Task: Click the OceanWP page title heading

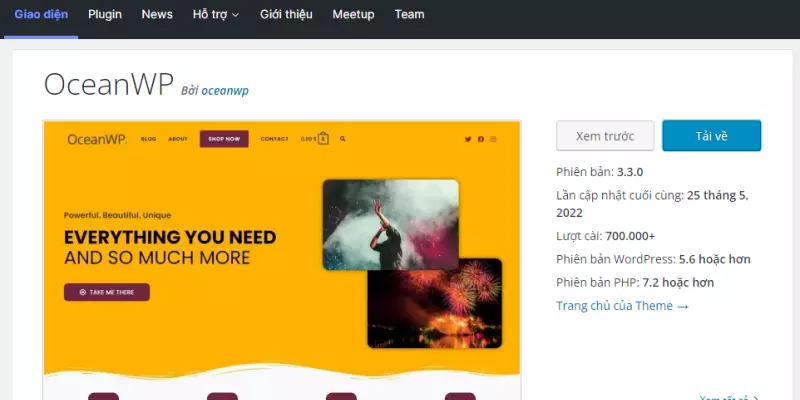Action: (x=109, y=84)
